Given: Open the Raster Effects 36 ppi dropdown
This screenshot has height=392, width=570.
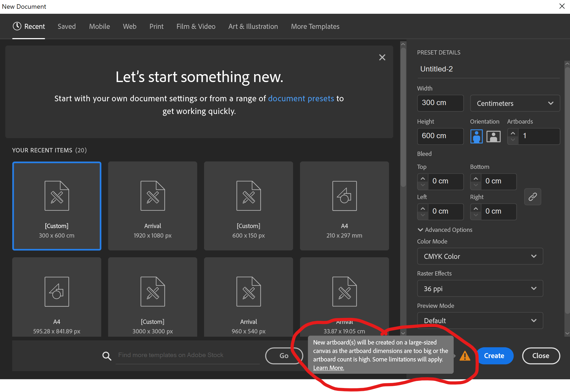Looking at the screenshot, I should (x=480, y=289).
